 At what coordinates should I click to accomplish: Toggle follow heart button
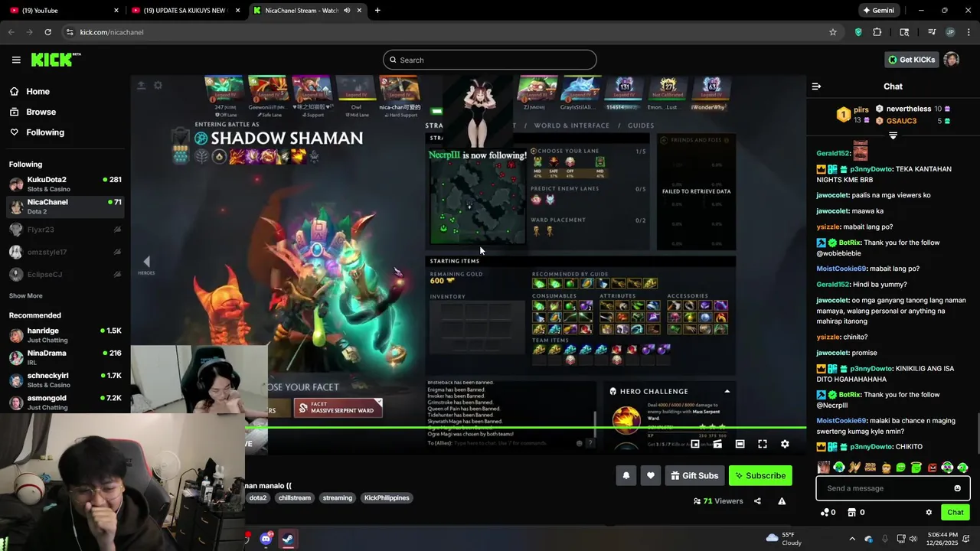(650, 475)
